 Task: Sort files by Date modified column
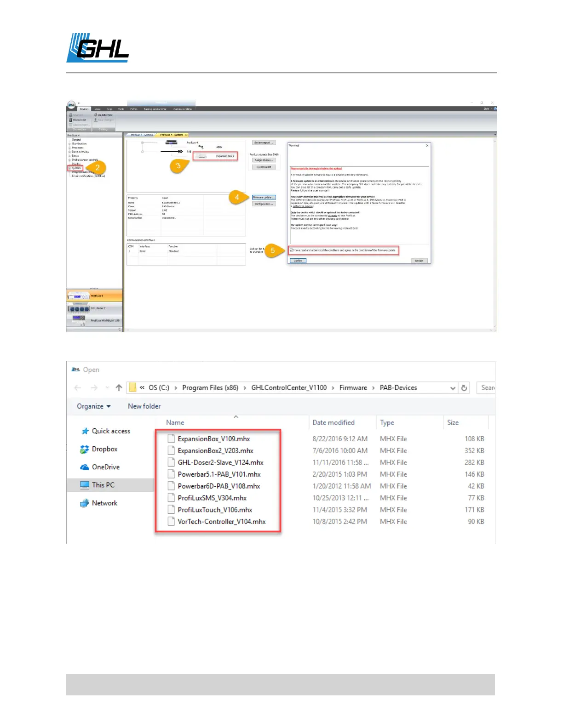333,423
